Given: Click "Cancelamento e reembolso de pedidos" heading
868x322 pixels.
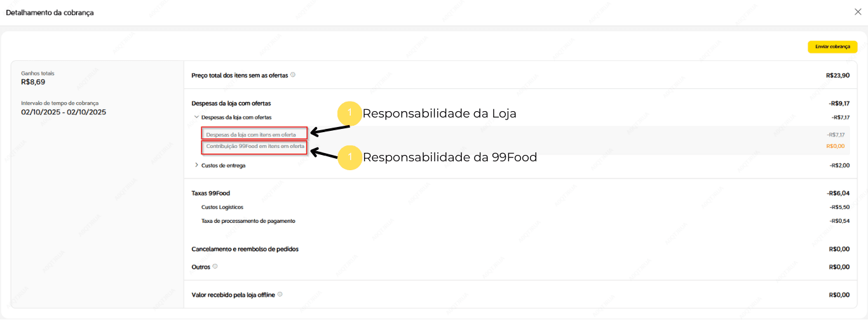Looking at the screenshot, I should pyautogui.click(x=245, y=249).
